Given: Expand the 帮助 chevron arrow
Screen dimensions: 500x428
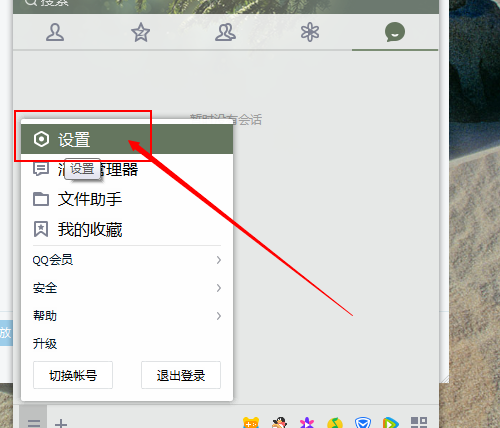Looking at the screenshot, I should coord(219,316).
